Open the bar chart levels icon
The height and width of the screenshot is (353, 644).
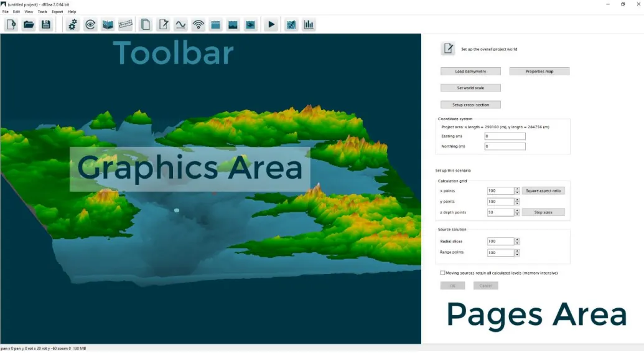coord(309,25)
